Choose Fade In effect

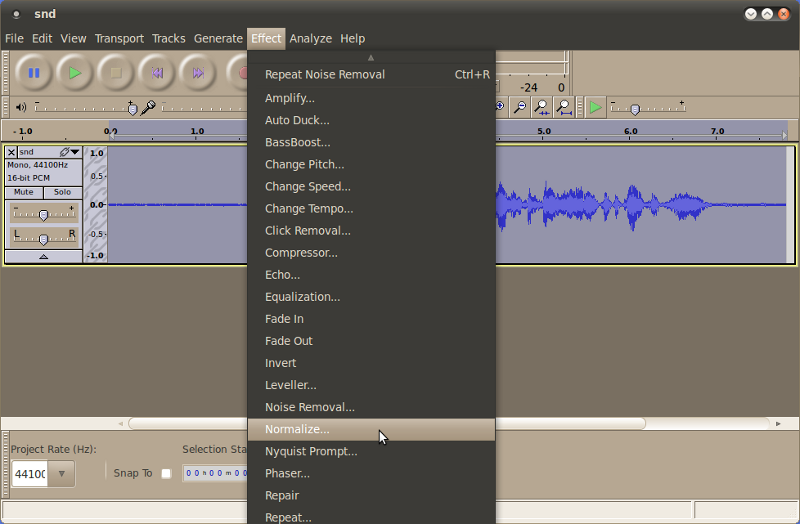point(371,319)
